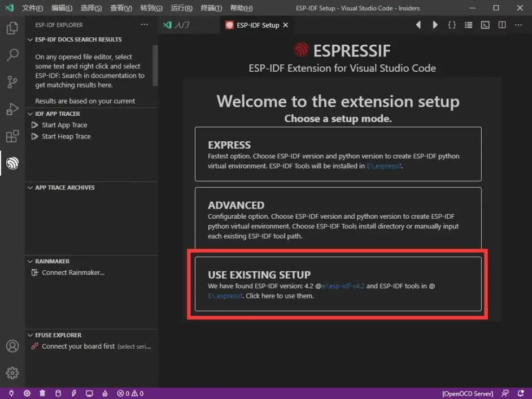Click the ESP-IDF Explorer more actions ellipsis

coord(145,24)
